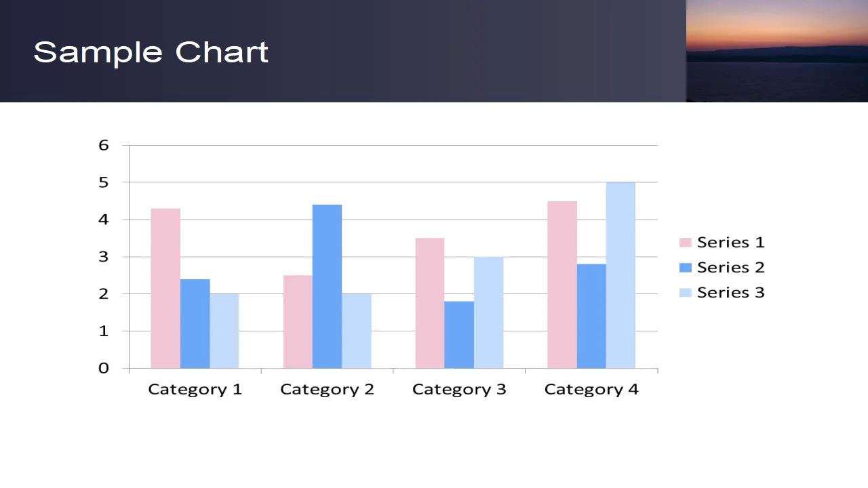The image size is (868, 488).
Task: Click the Series 1 bar in Category 4
Action: pos(562,285)
